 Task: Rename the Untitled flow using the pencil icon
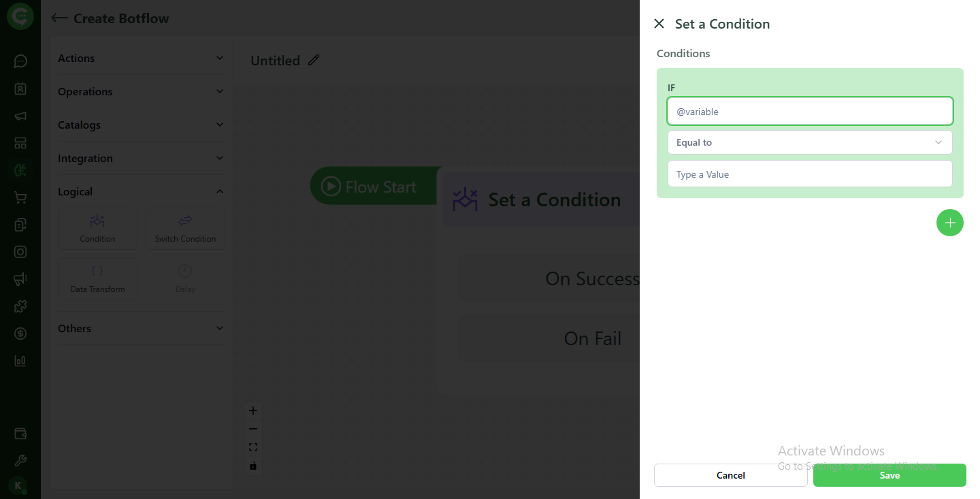pos(313,60)
